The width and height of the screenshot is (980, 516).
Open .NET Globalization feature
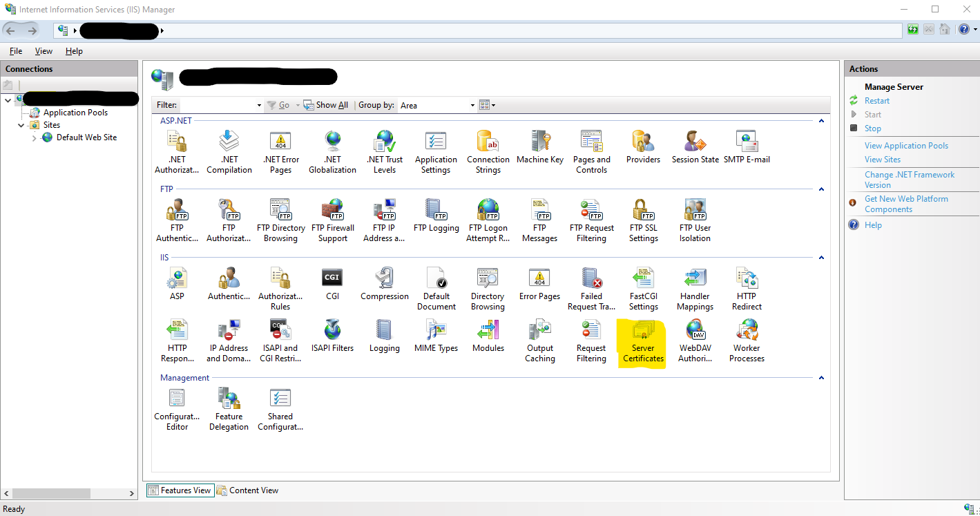tap(333, 152)
